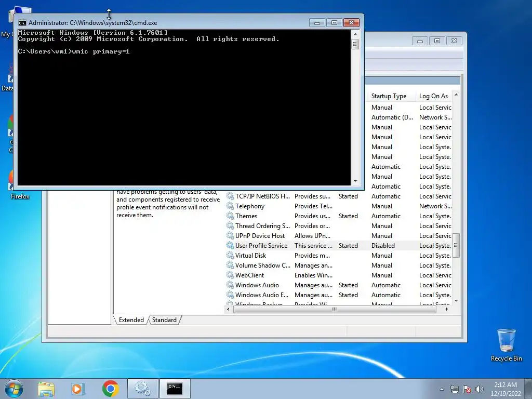The image size is (532, 399).
Task: Click gear icon of Windows Audio service
Action: [x=230, y=285]
